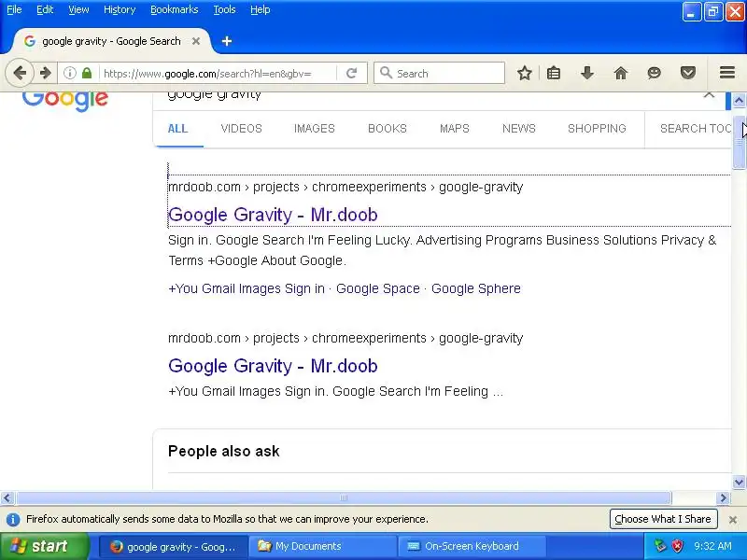Image resolution: width=747 pixels, height=560 pixels.
Task: Click horizontal scrollbar left arrow
Action: click(7, 498)
